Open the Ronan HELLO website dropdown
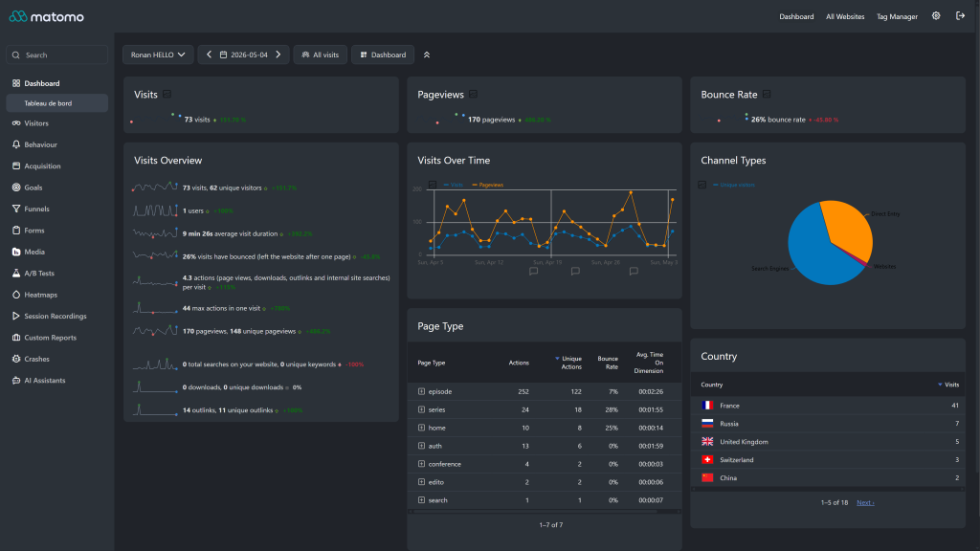 click(x=158, y=55)
